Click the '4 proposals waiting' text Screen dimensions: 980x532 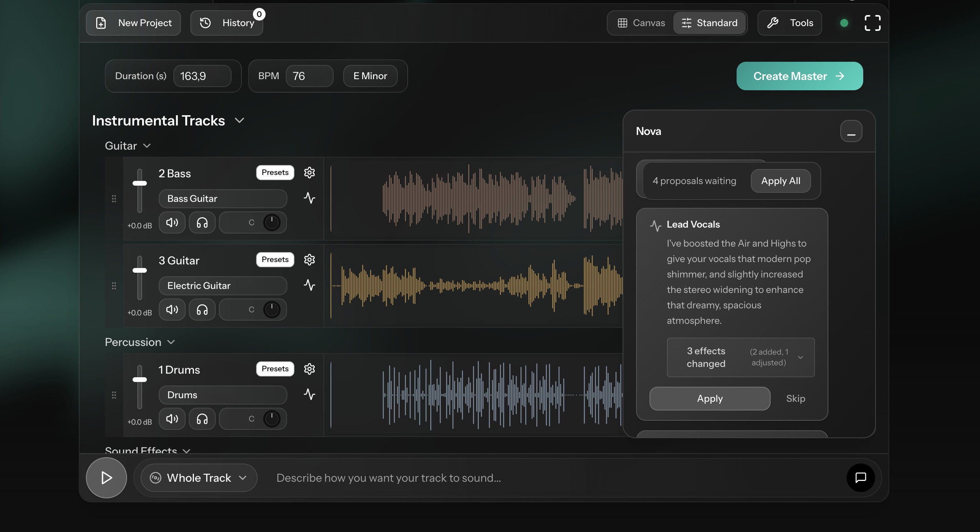[694, 181]
